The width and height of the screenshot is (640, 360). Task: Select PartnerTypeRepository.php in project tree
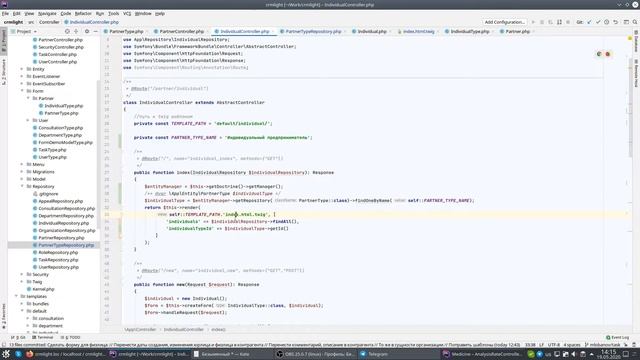(66, 245)
